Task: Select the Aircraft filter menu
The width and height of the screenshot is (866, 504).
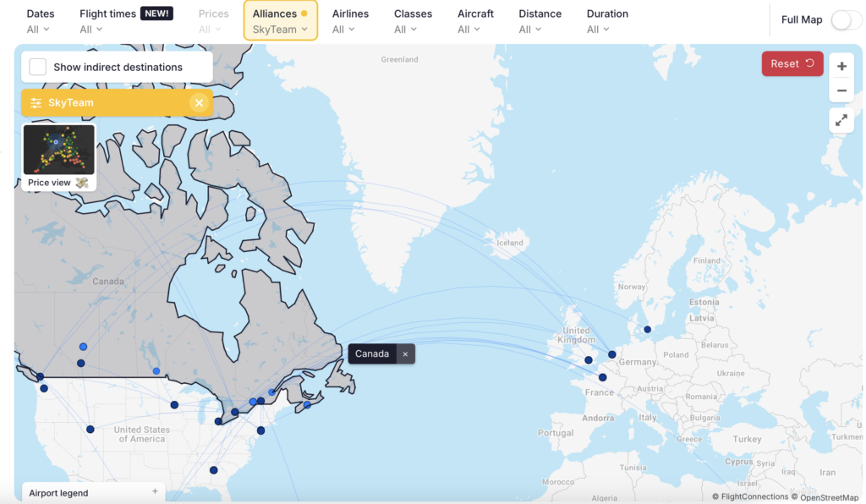Action: pos(475,21)
